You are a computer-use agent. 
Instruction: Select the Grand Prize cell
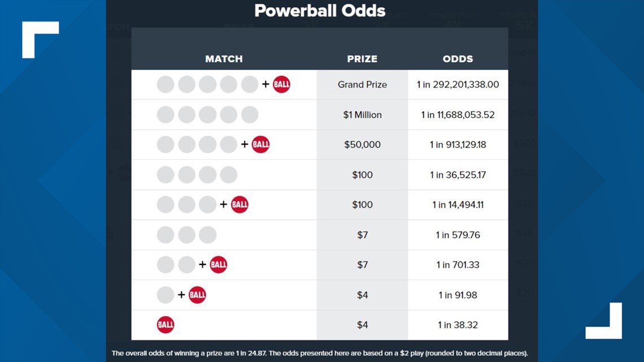click(362, 85)
